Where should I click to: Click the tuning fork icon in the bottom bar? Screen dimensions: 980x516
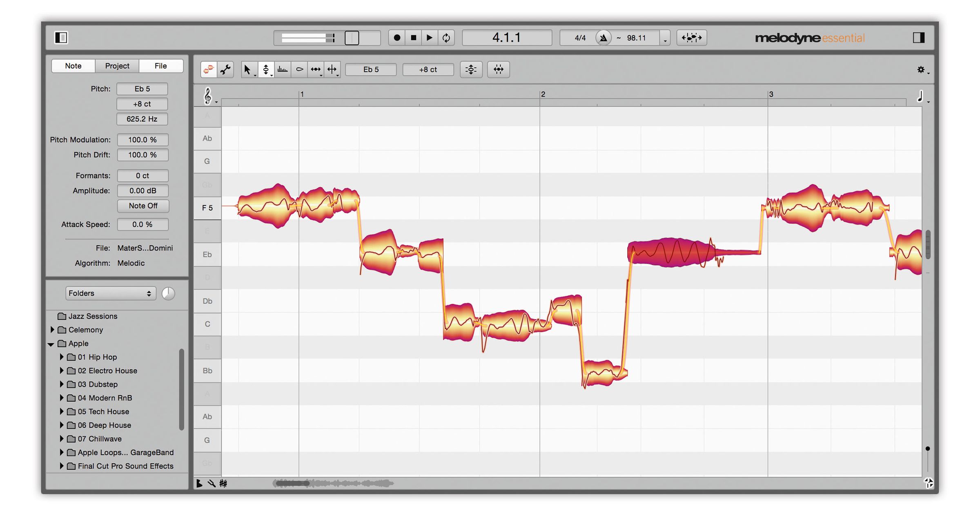click(212, 483)
